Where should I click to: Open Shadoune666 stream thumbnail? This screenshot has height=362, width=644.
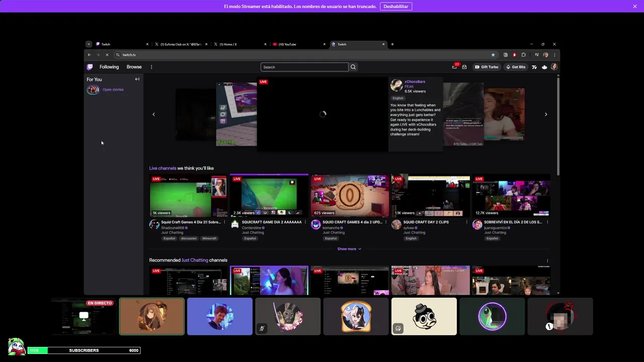point(188,196)
